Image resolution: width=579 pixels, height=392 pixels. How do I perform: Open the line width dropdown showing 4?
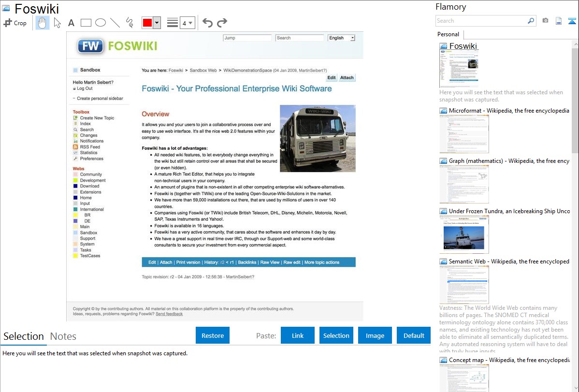(x=187, y=23)
